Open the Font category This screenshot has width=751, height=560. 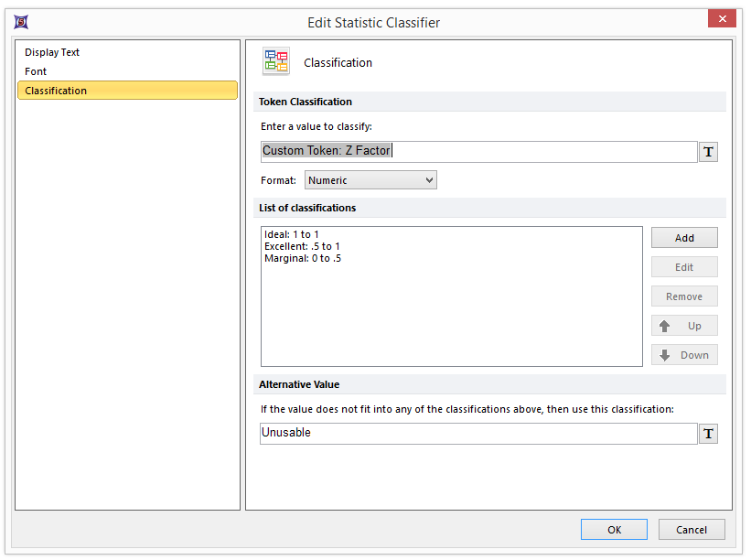(x=36, y=71)
